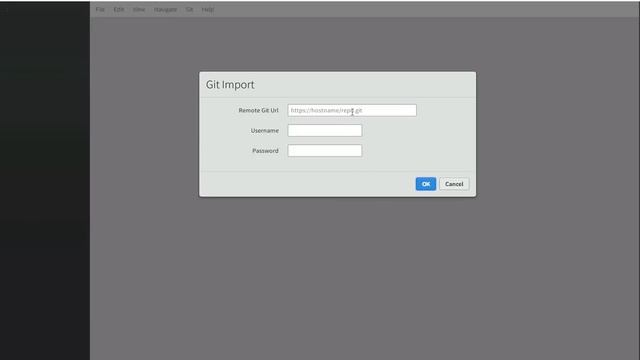The height and width of the screenshot is (360, 640).
Task: Open the Git menu
Action: [189, 9]
